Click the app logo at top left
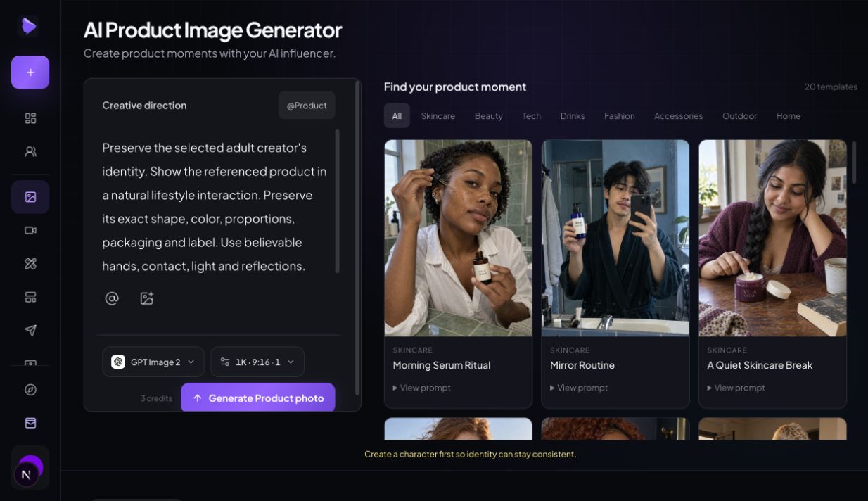868x501 pixels. (x=29, y=26)
